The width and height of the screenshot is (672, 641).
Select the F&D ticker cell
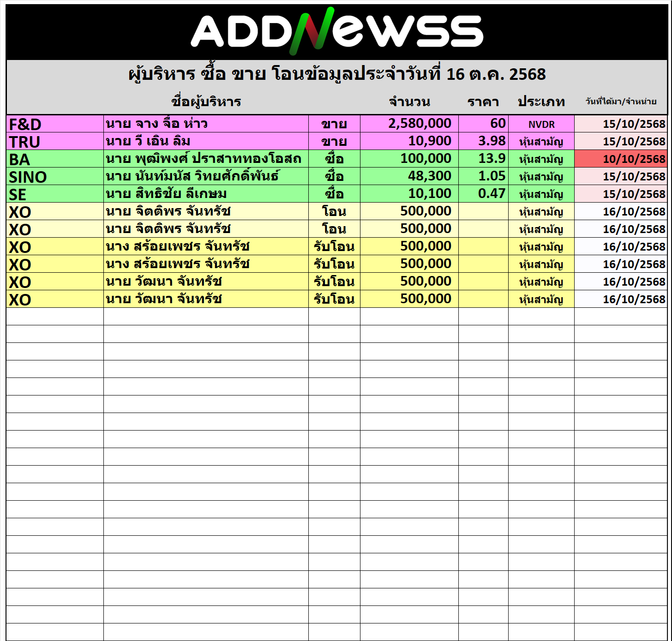coord(55,124)
